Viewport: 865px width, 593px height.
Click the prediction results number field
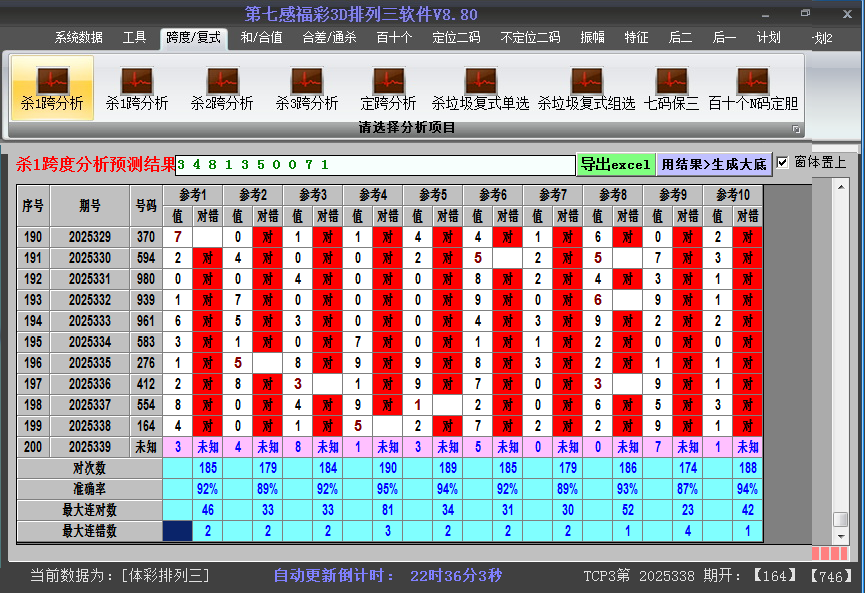point(375,164)
